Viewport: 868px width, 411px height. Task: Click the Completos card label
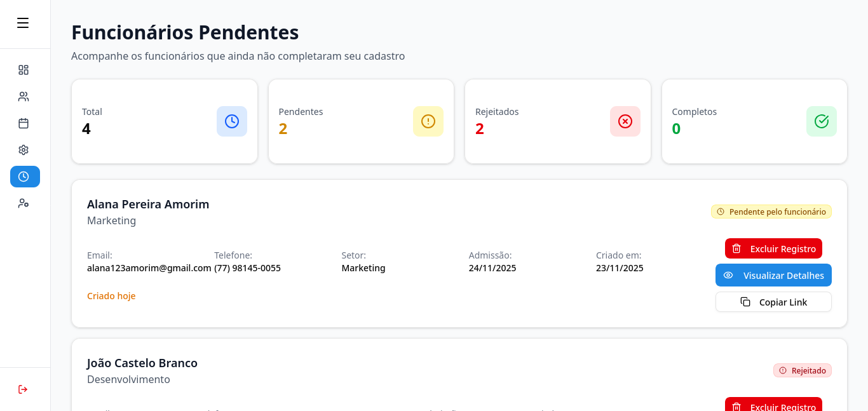coord(695,112)
